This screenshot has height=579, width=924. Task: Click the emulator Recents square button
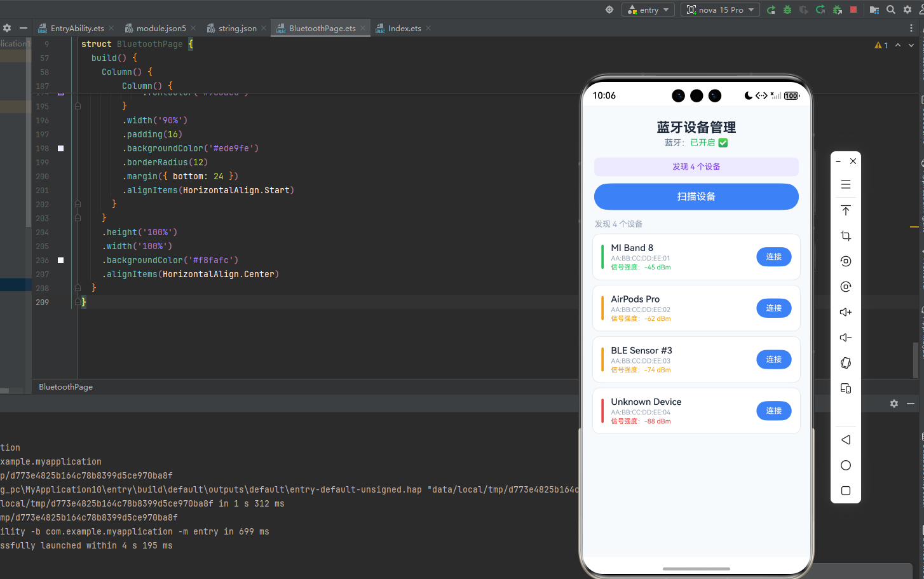tap(846, 491)
